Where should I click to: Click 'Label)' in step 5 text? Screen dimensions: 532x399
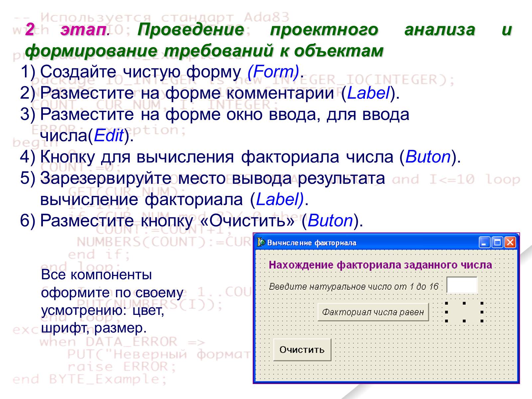point(280,199)
